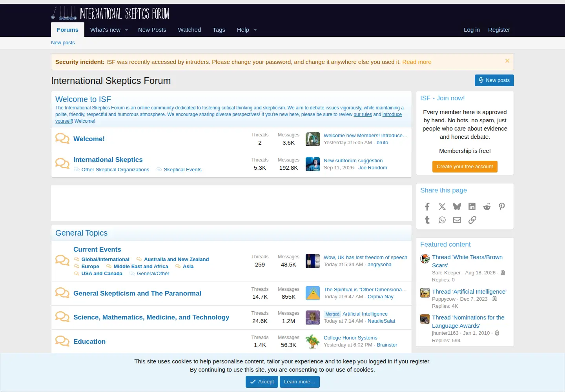The height and width of the screenshot is (392, 565).
Task: Open the 'our rules' link
Action: pos(363,114)
